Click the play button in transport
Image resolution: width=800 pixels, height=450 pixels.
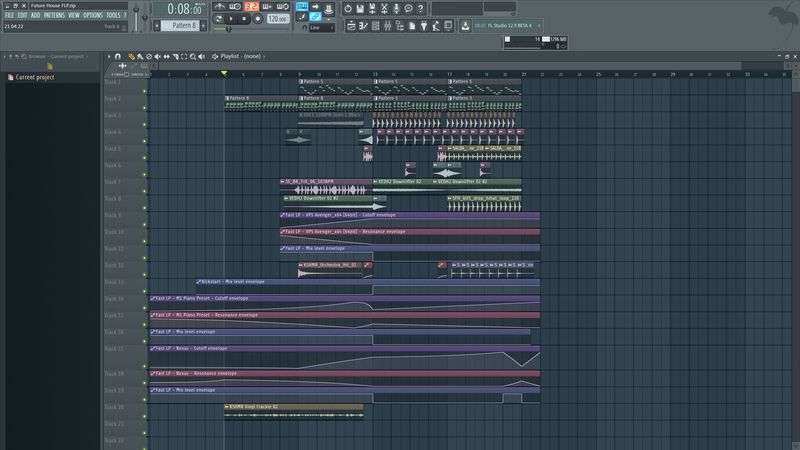(231, 19)
